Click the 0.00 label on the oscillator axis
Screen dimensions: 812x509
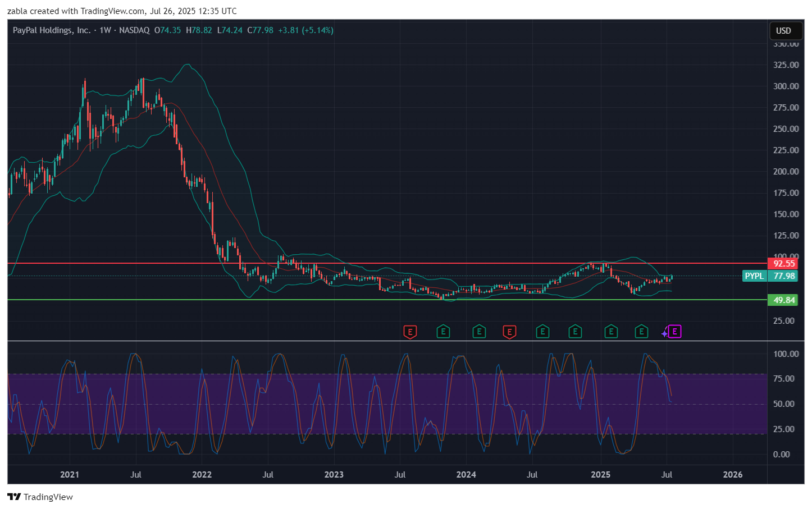click(781, 454)
